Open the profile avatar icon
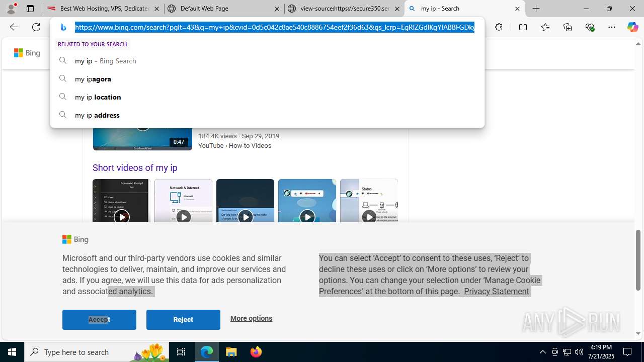 [11, 9]
